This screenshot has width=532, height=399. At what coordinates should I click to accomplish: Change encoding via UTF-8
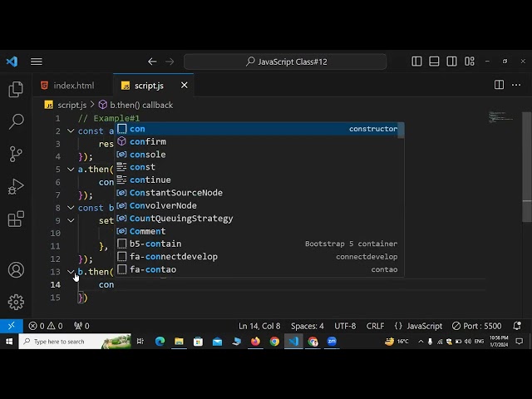click(x=345, y=326)
